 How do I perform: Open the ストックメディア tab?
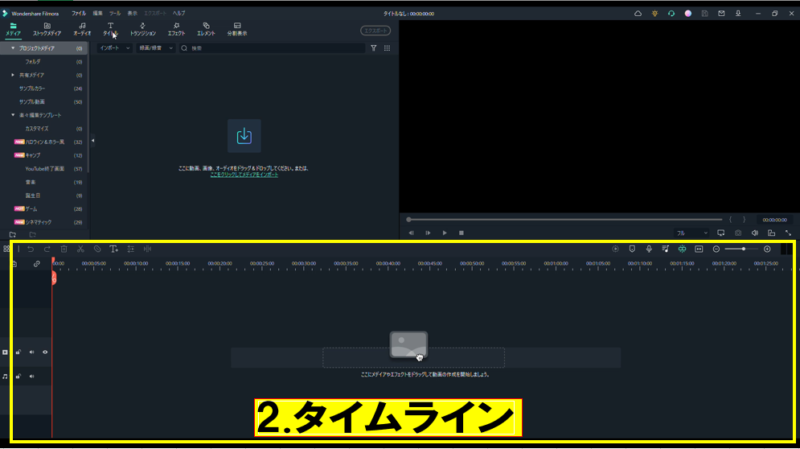tap(47, 30)
